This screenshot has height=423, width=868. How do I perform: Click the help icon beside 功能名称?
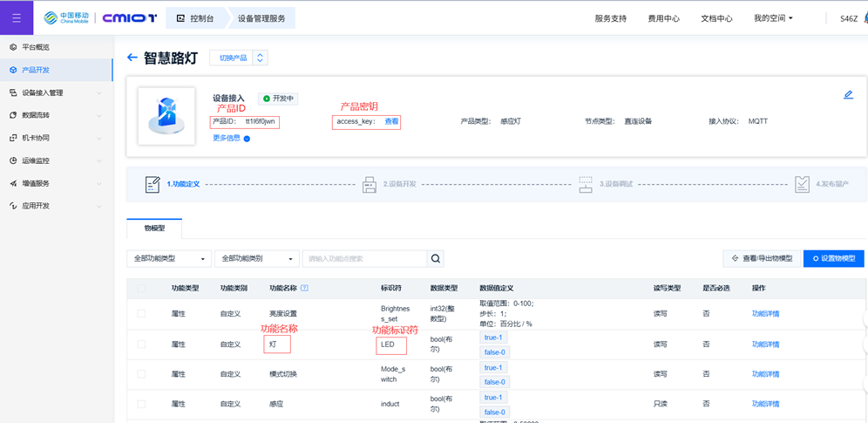pyautogui.click(x=305, y=288)
